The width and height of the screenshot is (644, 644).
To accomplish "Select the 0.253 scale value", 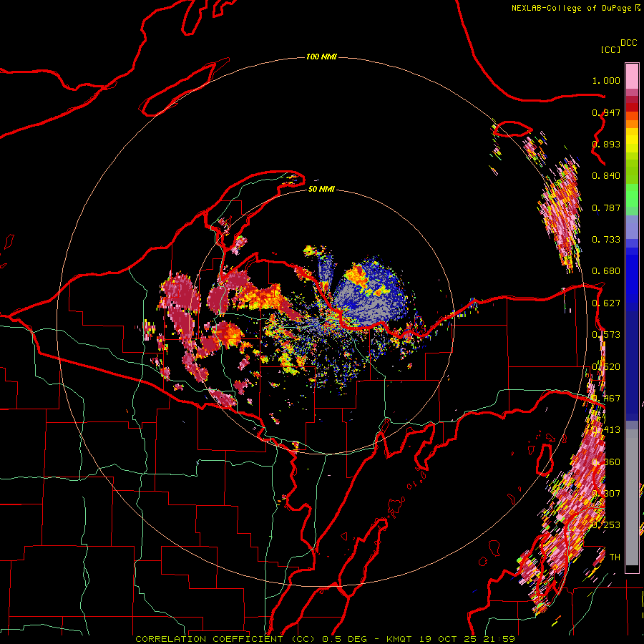I will pyautogui.click(x=606, y=525).
